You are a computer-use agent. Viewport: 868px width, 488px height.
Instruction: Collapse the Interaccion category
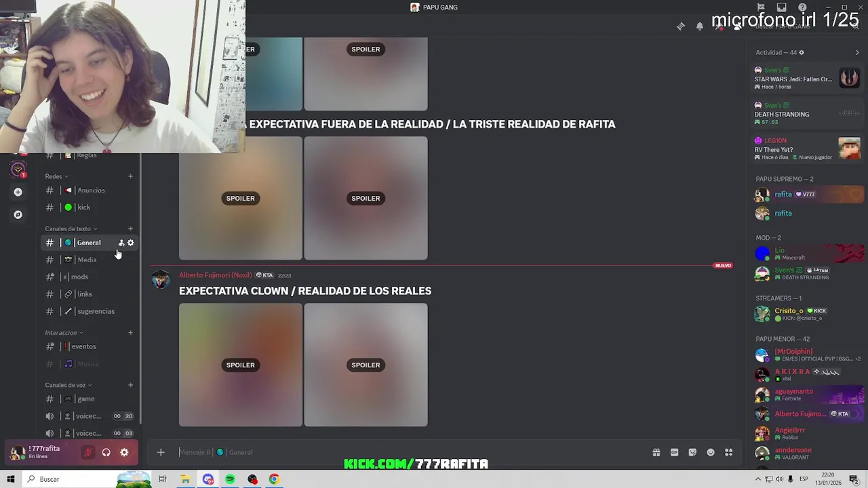(x=64, y=333)
